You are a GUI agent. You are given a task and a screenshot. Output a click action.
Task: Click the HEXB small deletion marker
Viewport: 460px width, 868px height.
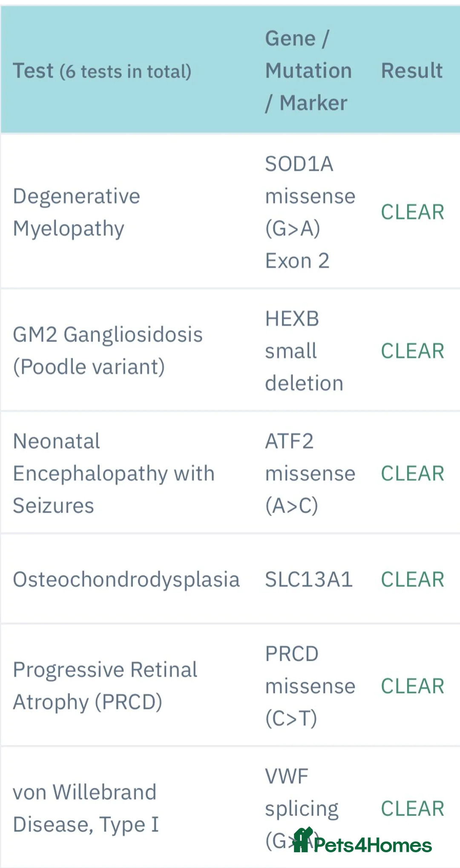(x=304, y=351)
